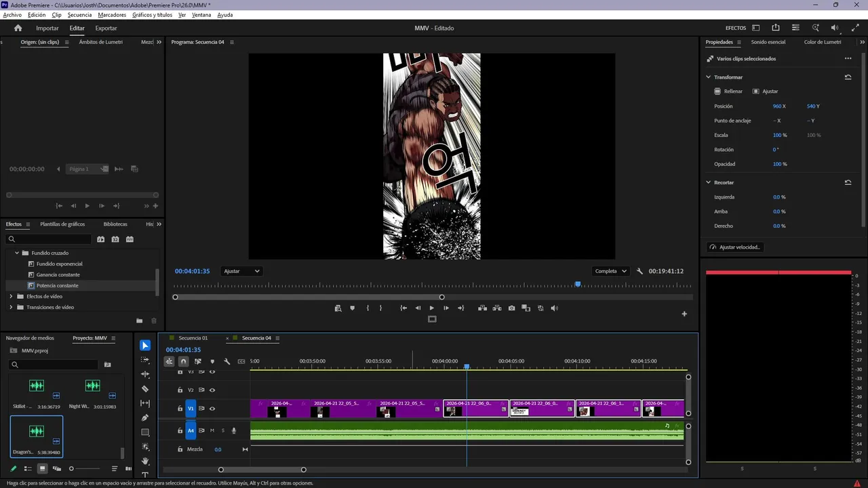The image size is (868, 488).
Task: Open Secuencia 04 timeline panel menu
Action: [277, 338]
